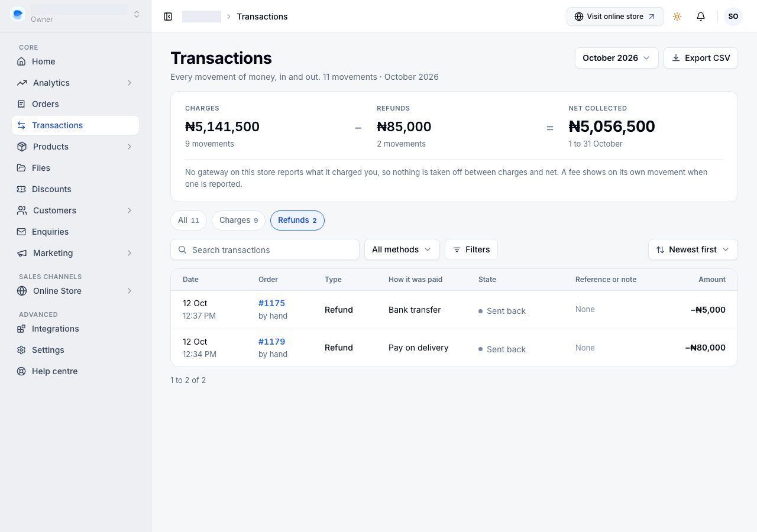
Task: Click the Settings gear icon
Action: pyautogui.click(x=21, y=350)
